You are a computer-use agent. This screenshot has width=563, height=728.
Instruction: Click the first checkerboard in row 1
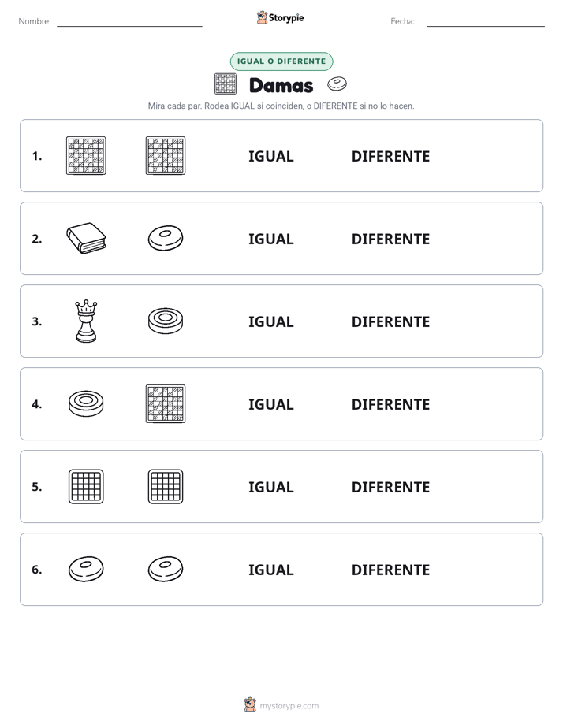[x=86, y=155]
